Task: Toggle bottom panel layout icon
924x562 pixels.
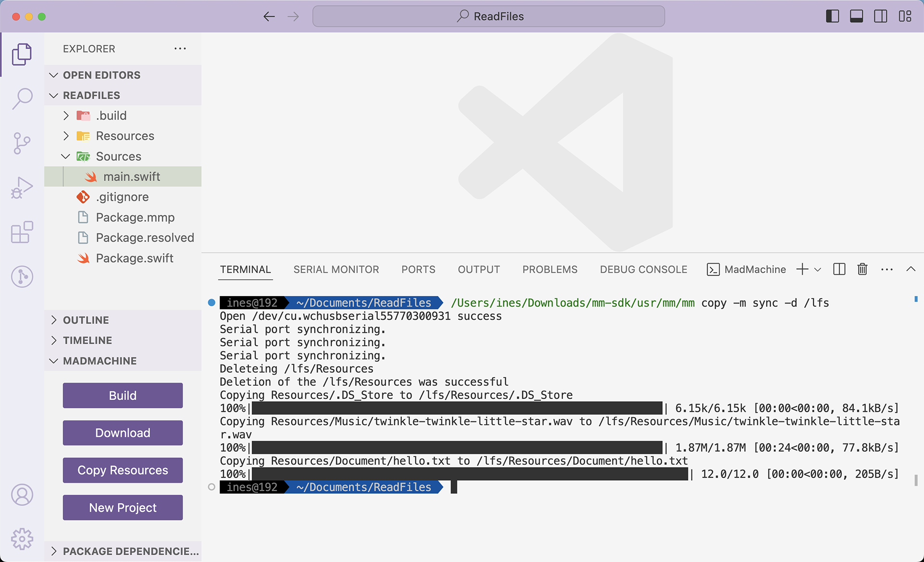Action: [857, 16]
